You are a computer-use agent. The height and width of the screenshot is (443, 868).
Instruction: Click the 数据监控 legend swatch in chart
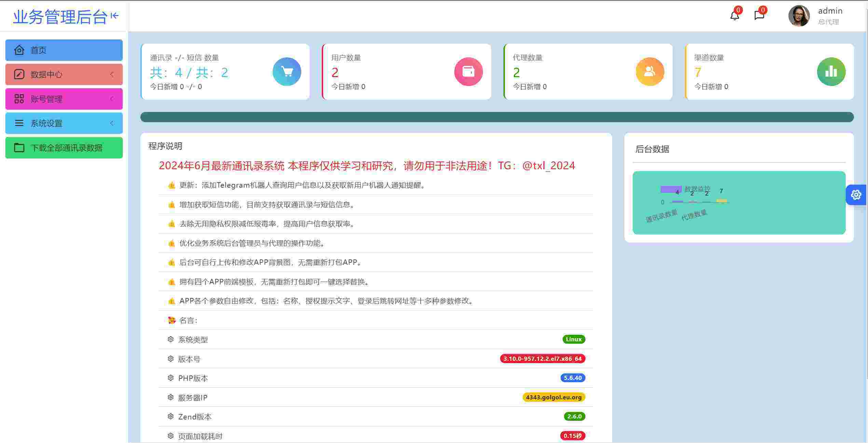[x=671, y=189]
